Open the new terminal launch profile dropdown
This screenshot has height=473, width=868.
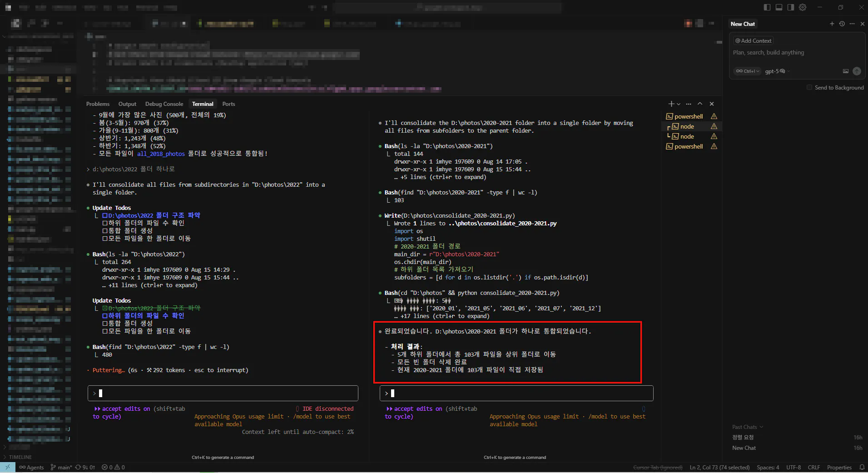(x=679, y=104)
